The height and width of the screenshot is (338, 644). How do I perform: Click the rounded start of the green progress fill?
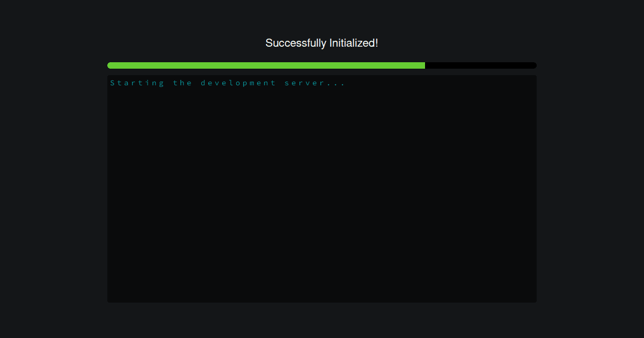110,65
